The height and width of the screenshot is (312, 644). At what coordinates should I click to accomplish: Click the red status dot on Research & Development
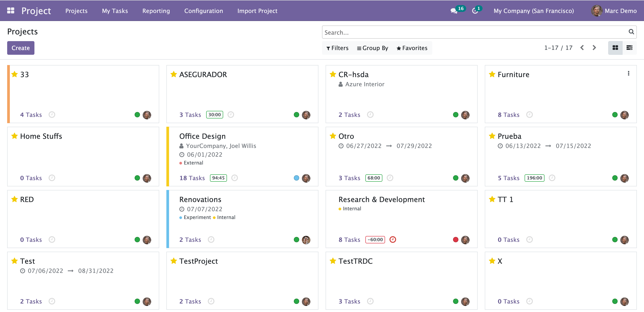(x=455, y=240)
